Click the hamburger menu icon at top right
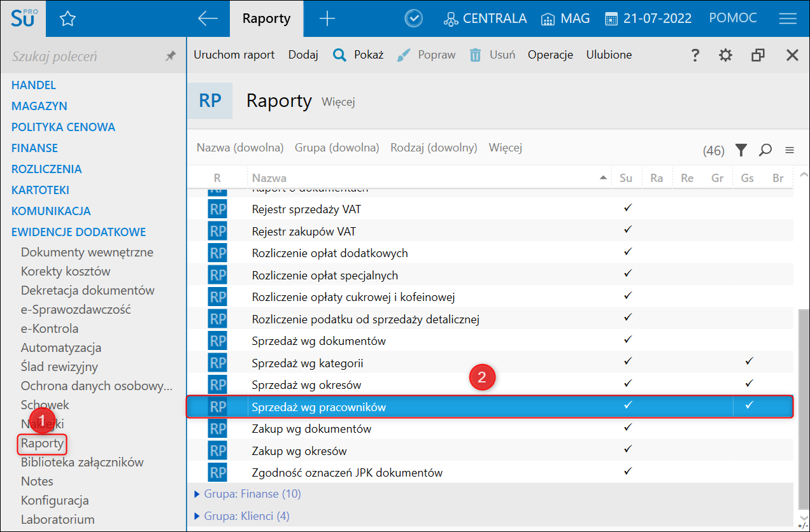This screenshot has width=810, height=532. point(788,18)
